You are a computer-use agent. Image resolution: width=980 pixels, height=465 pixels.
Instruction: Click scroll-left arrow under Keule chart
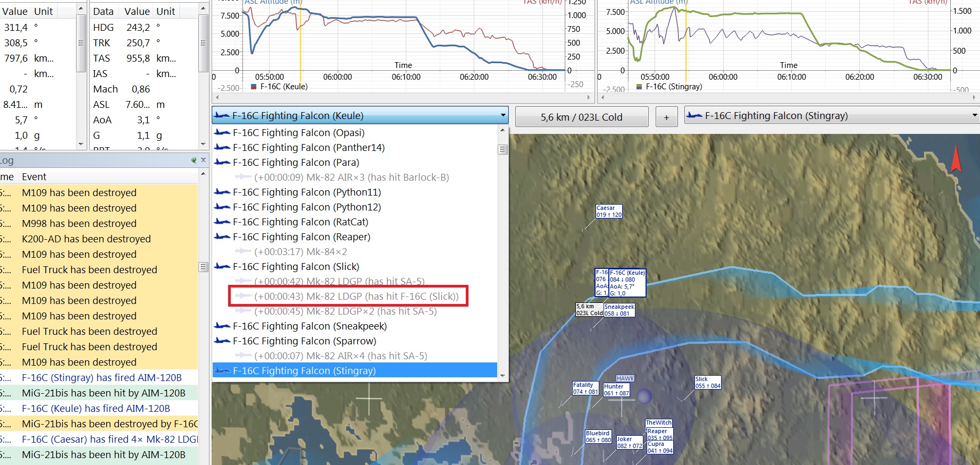tap(216, 98)
